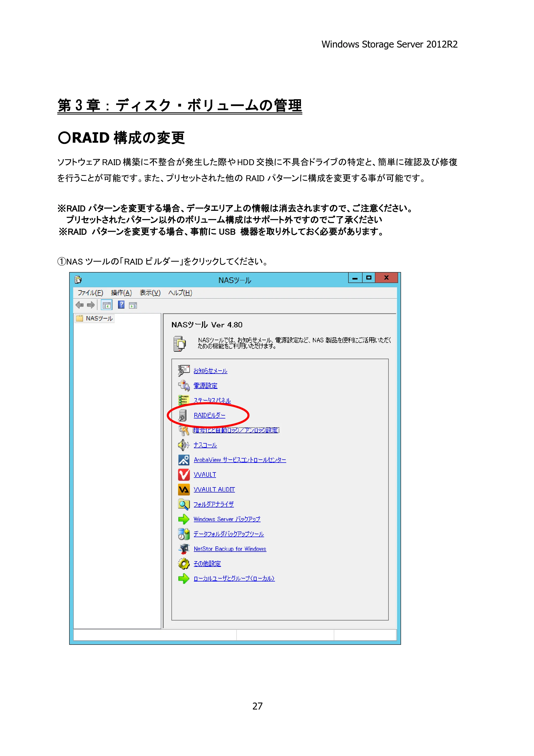
Task: Open the ナスコール link
Action: tap(205, 445)
